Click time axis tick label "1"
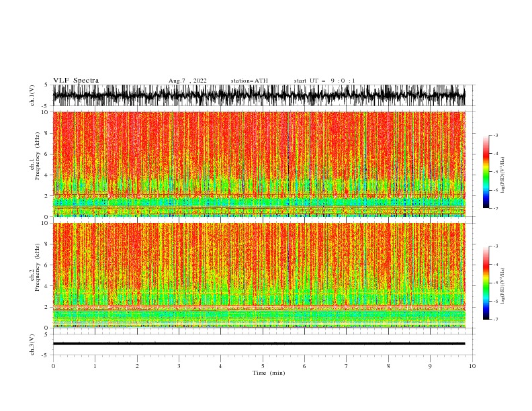Screen dimensions: 532x411 point(95,366)
